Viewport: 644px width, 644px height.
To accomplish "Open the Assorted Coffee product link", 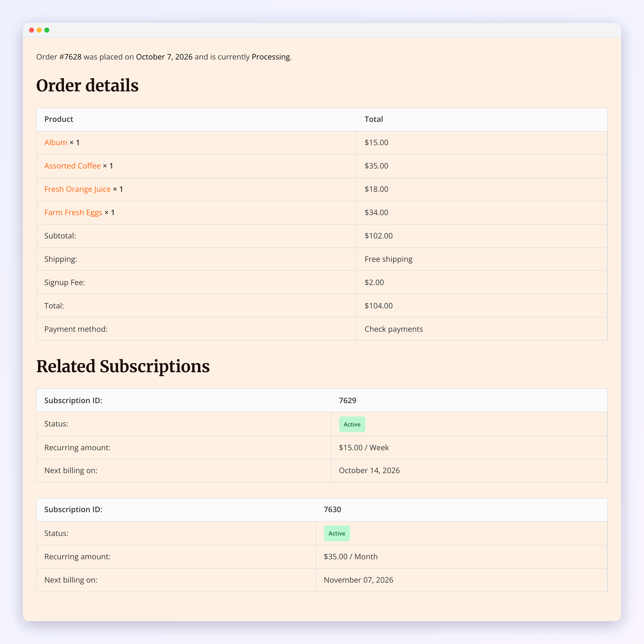I will [x=72, y=166].
